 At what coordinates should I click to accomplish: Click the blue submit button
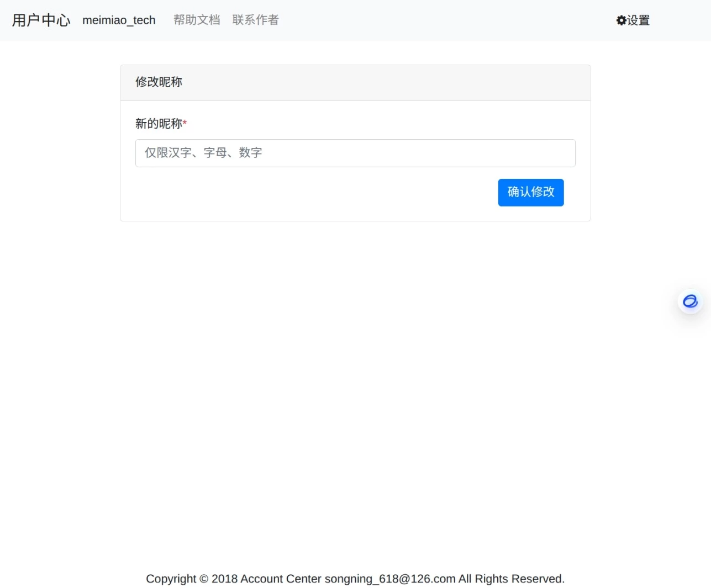point(530,192)
